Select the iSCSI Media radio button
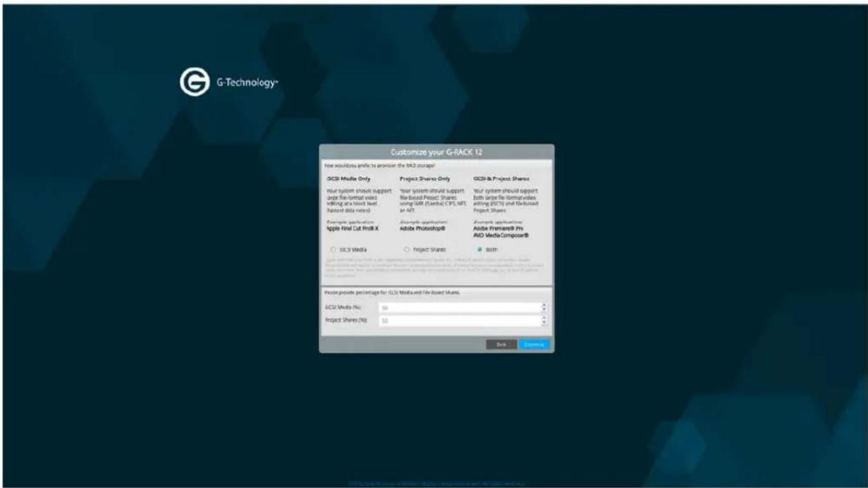Image resolution: width=868 pixels, height=488 pixels. [332, 249]
